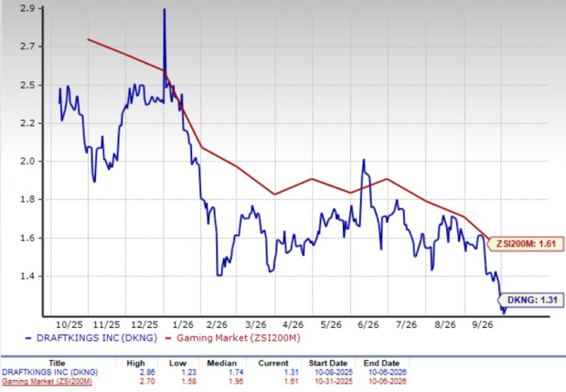The image size is (566, 392).
Task: Click the 8/26 x-axis label
Action: point(445,325)
